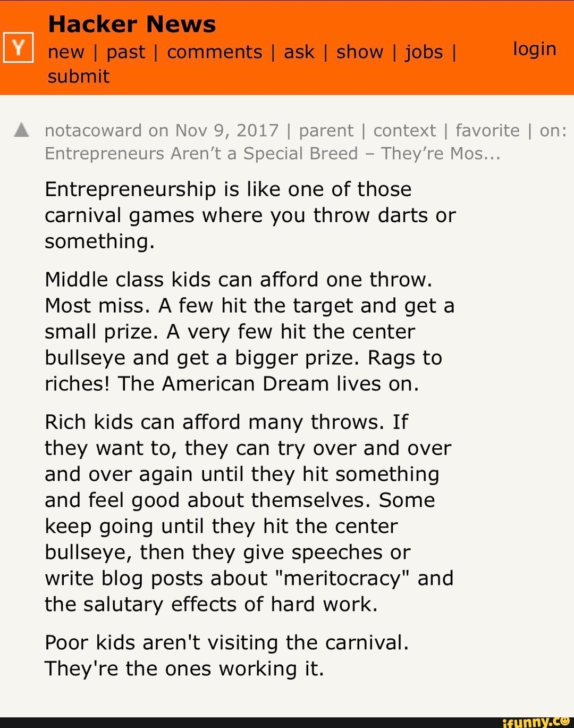
Task: Favorite this comment
Action: tap(487, 130)
